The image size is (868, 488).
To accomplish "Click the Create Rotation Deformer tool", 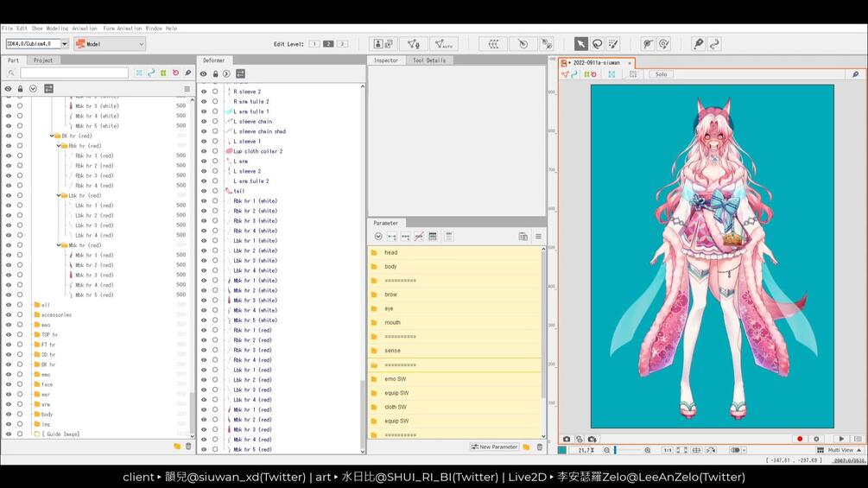I will click(x=523, y=44).
